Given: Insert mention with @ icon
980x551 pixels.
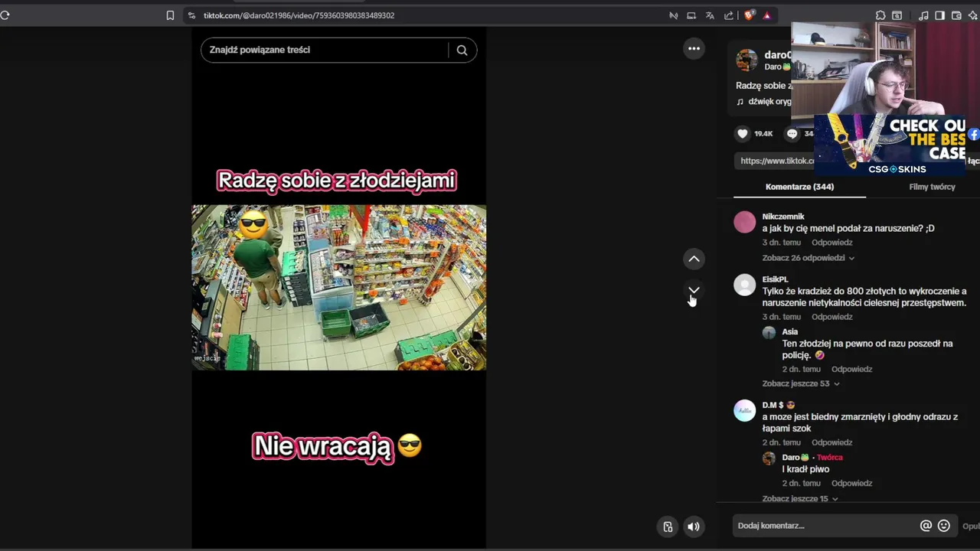Looking at the screenshot, I should 926,526.
